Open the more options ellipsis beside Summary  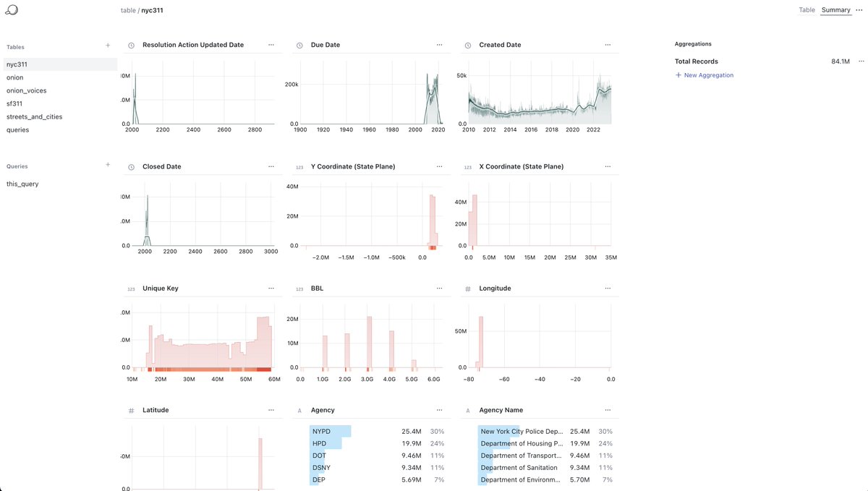(859, 10)
